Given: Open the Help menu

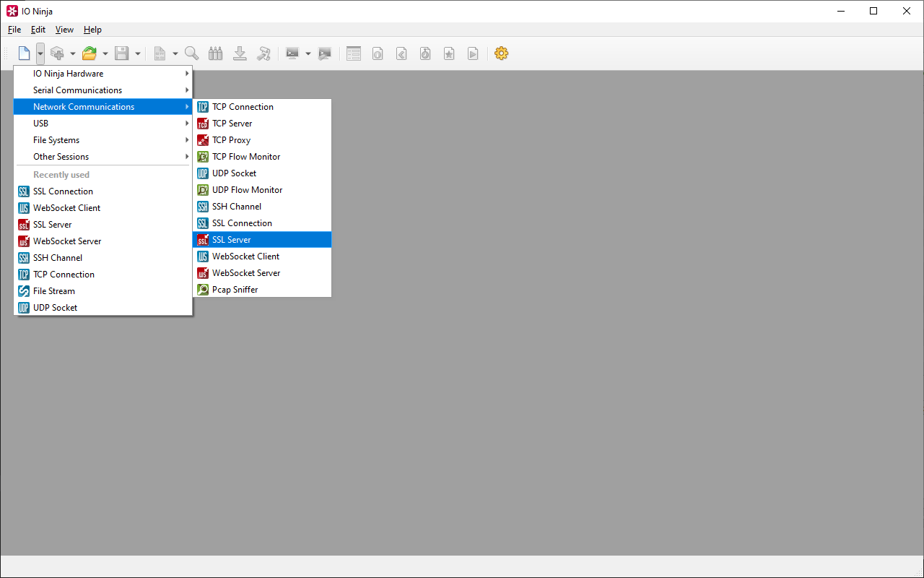Looking at the screenshot, I should [92, 30].
